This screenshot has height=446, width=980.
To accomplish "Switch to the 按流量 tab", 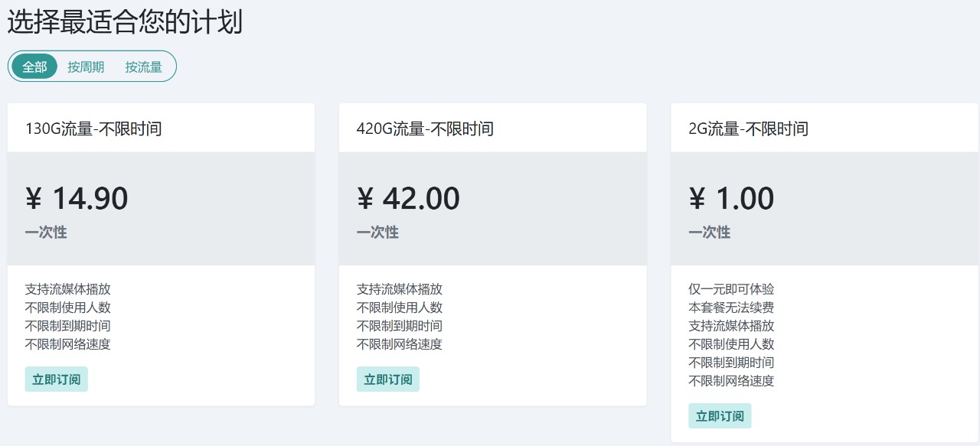I will (x=144, y=67).
